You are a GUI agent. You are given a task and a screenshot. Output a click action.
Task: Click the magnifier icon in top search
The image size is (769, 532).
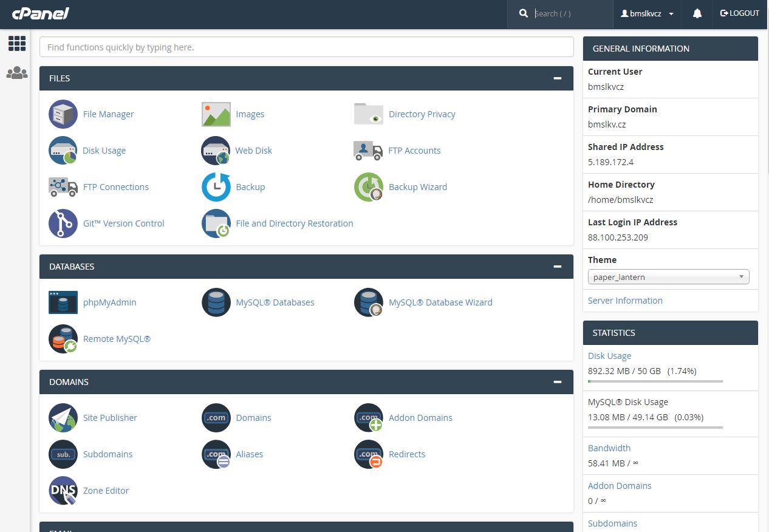coord(523,13)
